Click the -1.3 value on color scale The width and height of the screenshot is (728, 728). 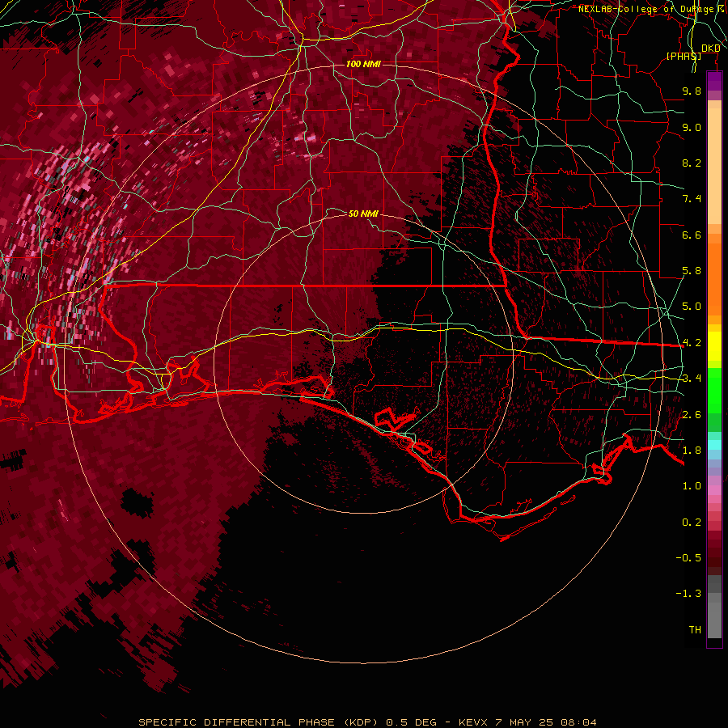[x=688, y=594]
